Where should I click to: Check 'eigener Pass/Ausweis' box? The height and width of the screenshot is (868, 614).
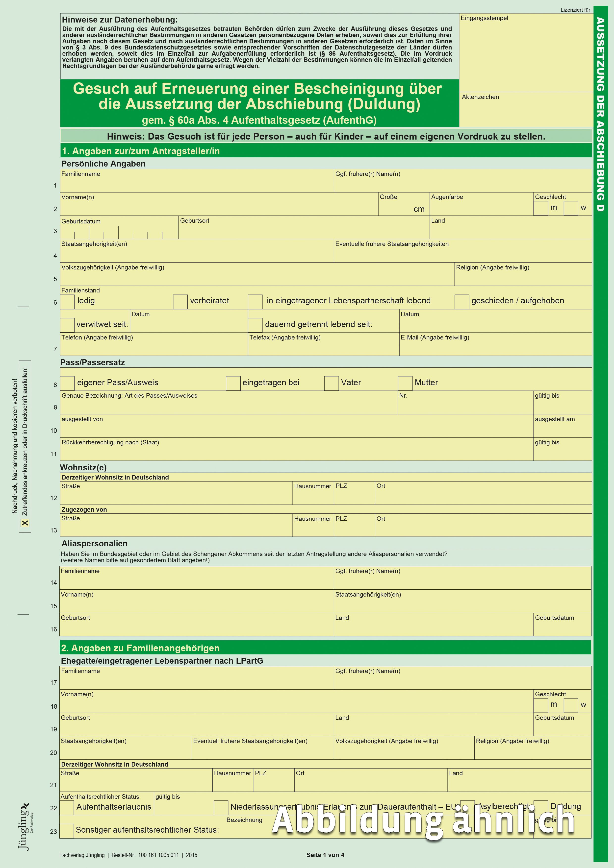67,383
